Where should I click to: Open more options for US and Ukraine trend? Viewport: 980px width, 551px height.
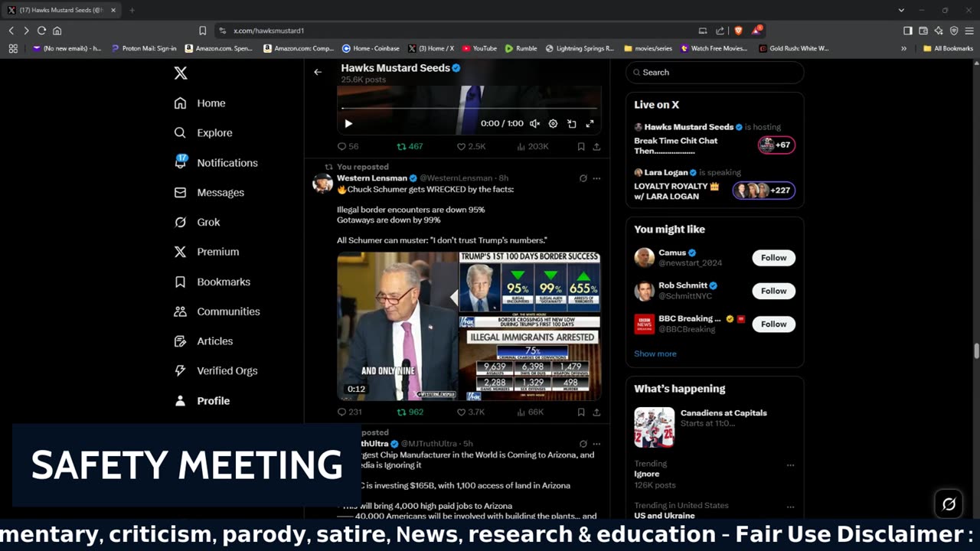pyautogui.click(x=790, y=507)
